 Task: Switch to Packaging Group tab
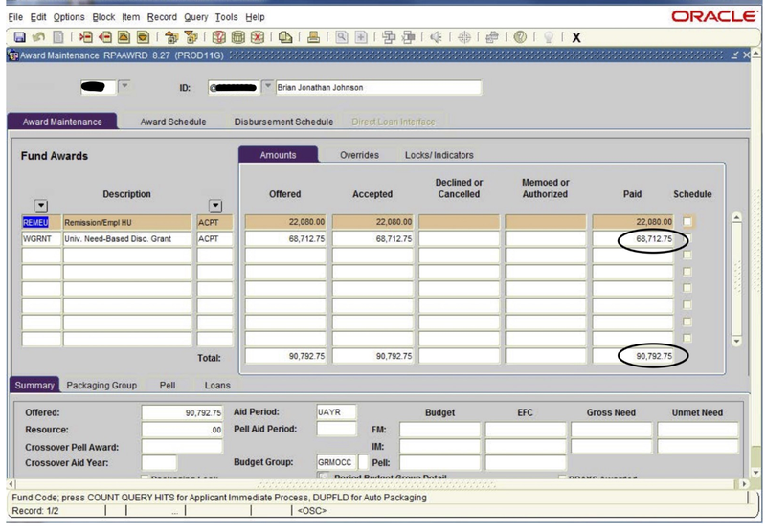click(101, 385)
